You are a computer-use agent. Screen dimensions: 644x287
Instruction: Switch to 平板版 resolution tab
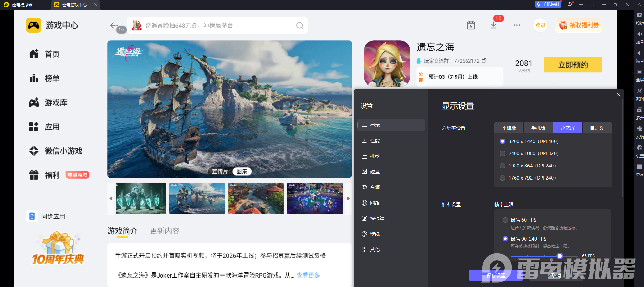pos(509,128)
